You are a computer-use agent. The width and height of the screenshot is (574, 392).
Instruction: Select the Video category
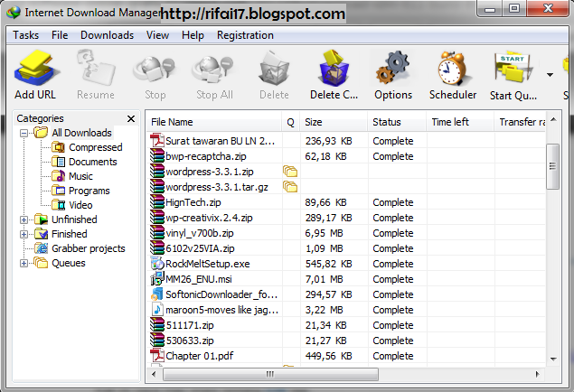click(x=80, y=205)
